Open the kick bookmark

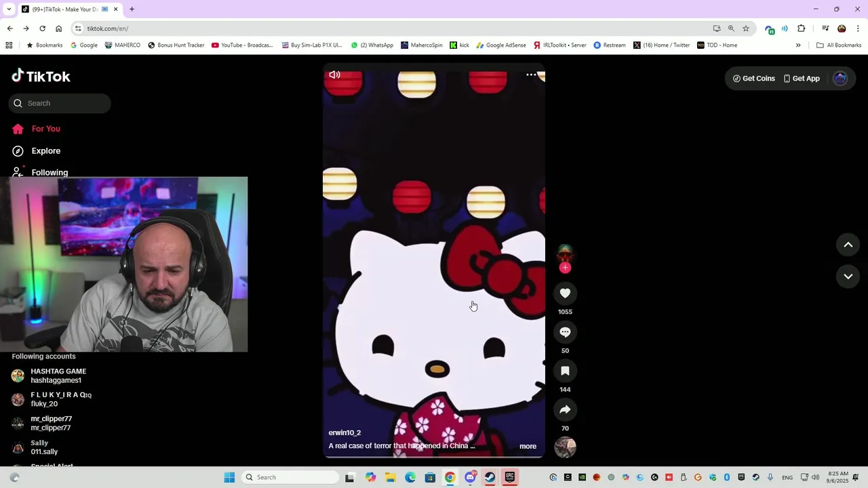coord(459,45)
